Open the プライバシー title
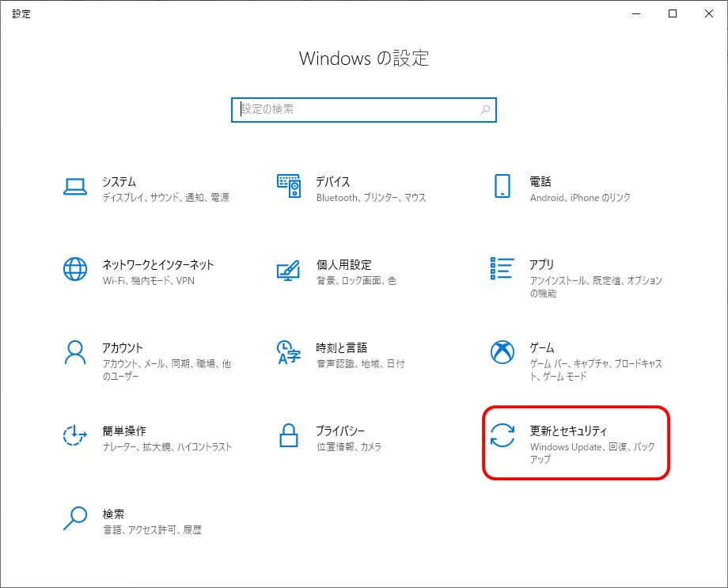This screenshot has width=728, height=588. [340, 431]
